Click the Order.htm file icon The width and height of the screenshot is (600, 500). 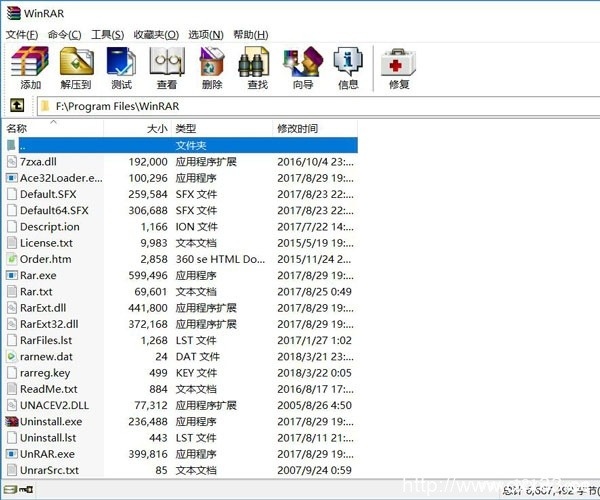coord(12,259)
